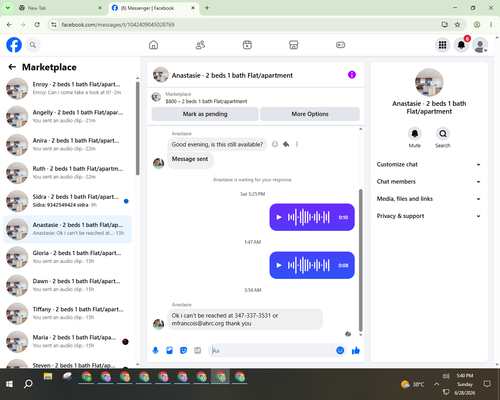Bookmark this page with the star icon
This screenshot has width=500, height=400.
[457, 24]
